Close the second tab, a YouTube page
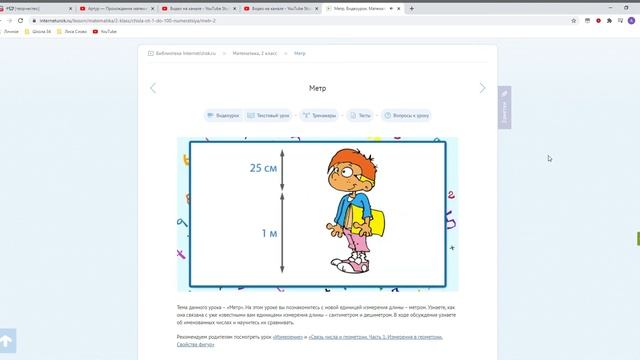Viewport: 640px width, 360px height. [153, 9]
